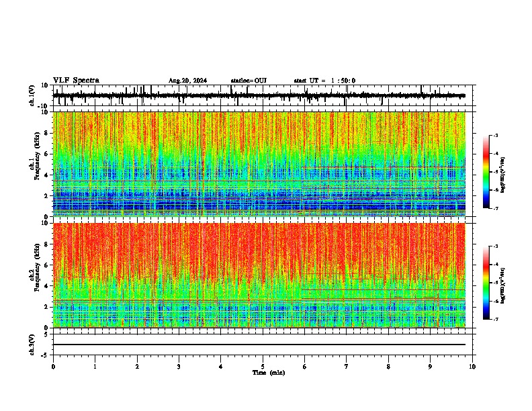Click time axis tick label "5"
The image size is (532, 411).
[263, 367]
